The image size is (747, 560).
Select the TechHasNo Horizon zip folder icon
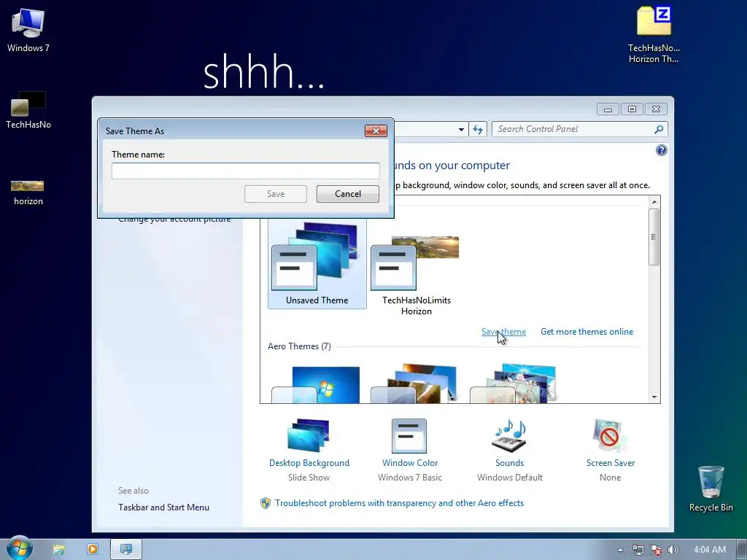point(654,34)
